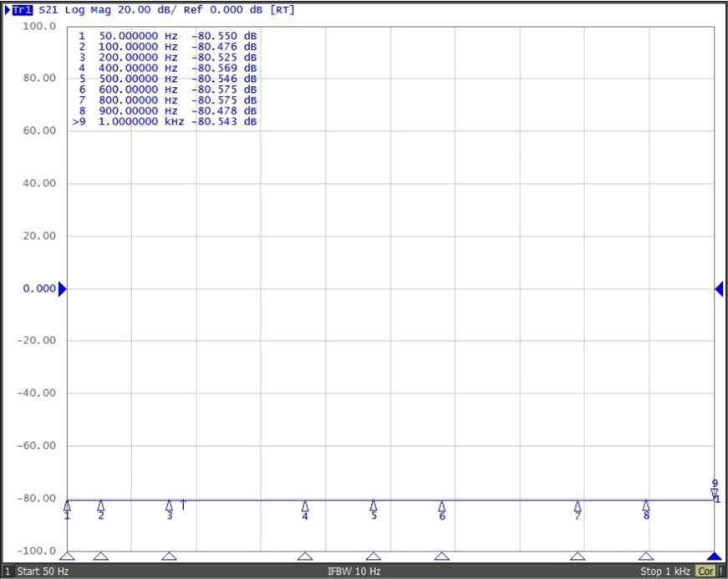Click marker 7 on the trace
The image size is (728, 579).
pyautogui.click(x=578, y=506)
